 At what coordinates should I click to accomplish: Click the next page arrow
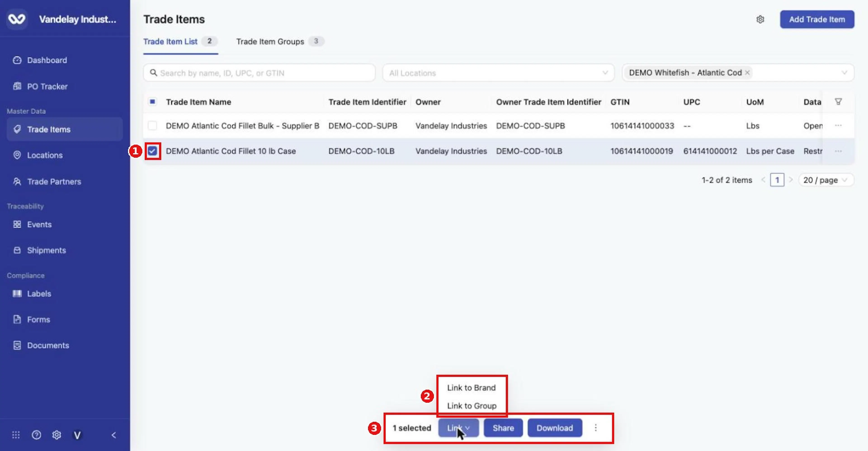tap(790, 180)
